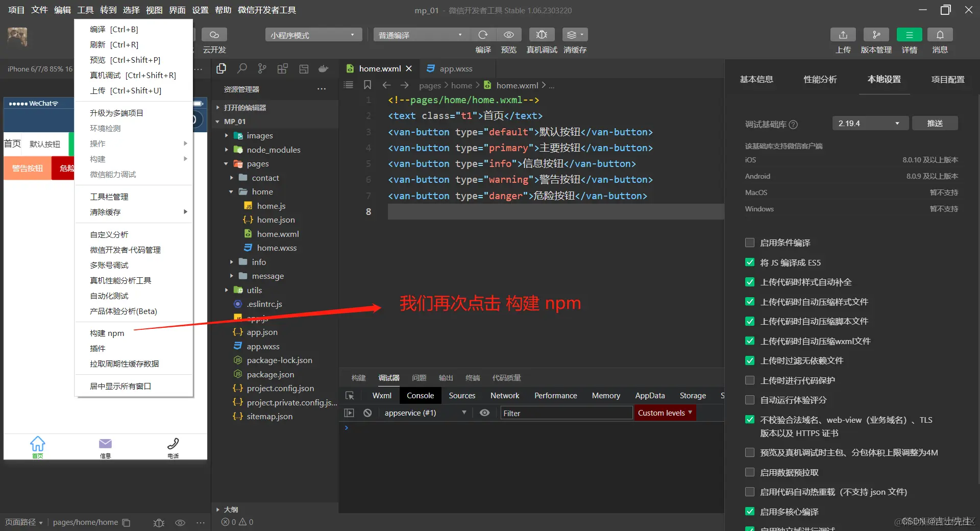Go back with the editor left arrow
Image resolution: width=980 pixels, height=531 pixels.
[x=386, y=85]
